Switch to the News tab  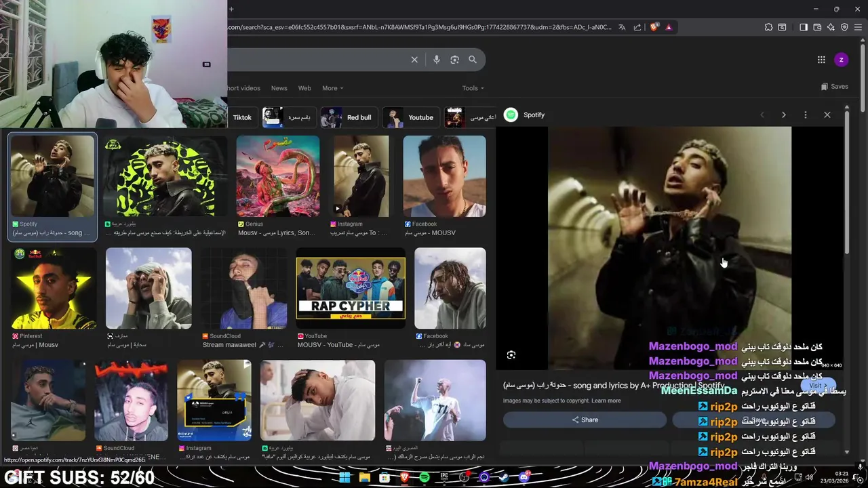point(279,88)
